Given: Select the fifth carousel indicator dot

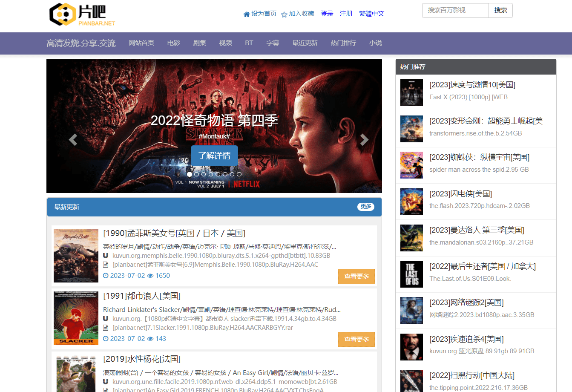Looking at the screenshot, I should [218, 174].
